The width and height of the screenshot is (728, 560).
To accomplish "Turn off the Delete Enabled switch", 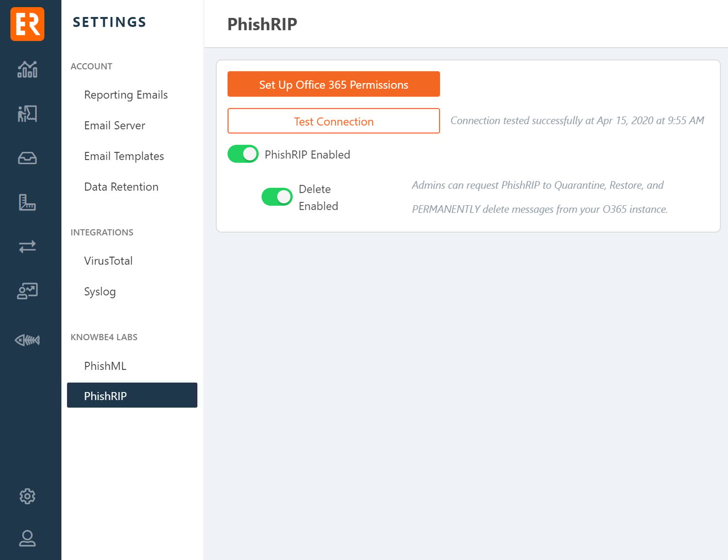I will coord(277,197).
